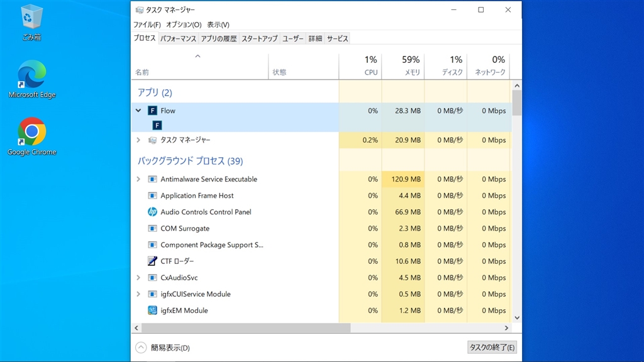Click the HP Audio Controls Control Panel icon
This screenshot has width=644, height=362.
(152, 212)
